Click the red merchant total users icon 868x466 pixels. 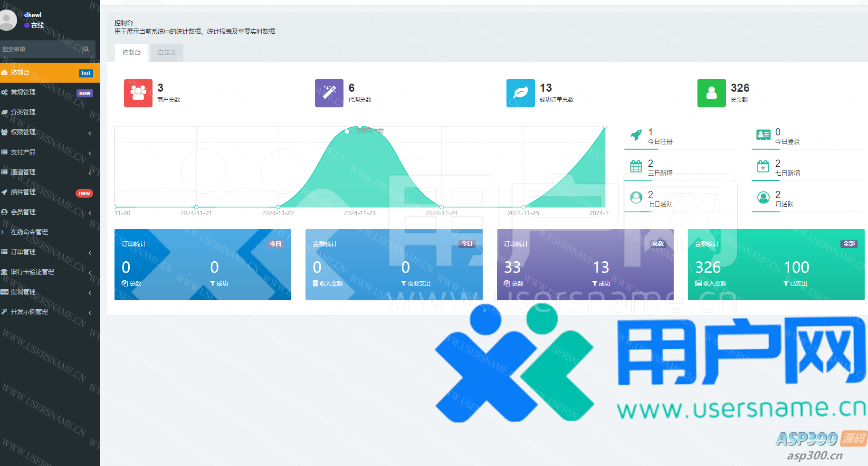(x=138, y=93)
